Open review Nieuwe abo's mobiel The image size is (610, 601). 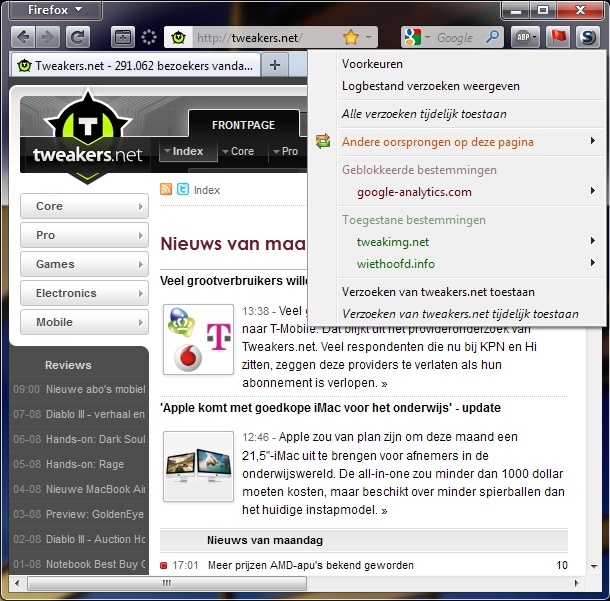[95, 389]
